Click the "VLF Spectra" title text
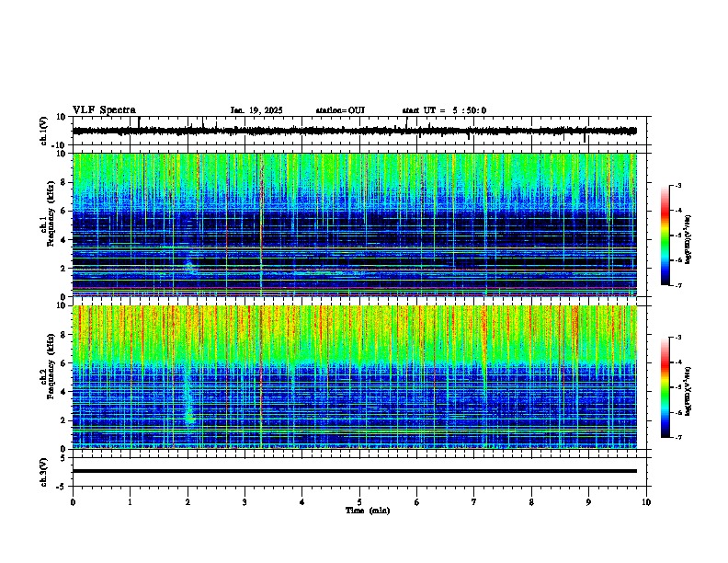 tap(104, 110)
